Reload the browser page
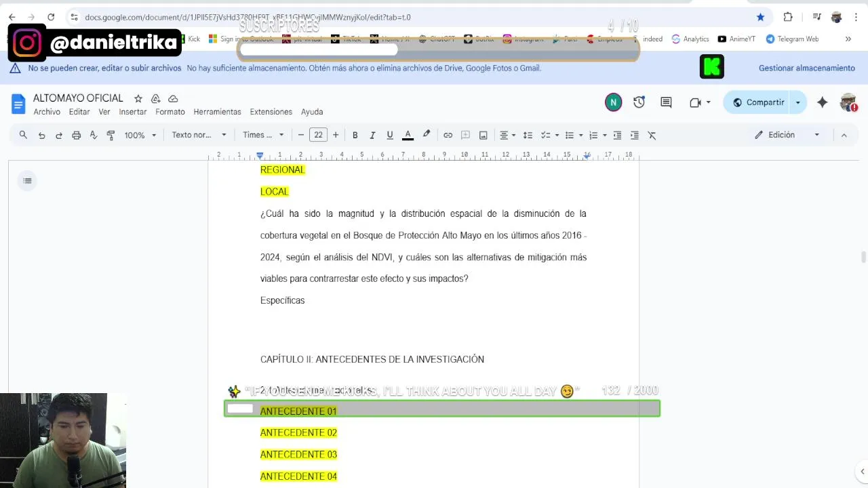This screenshot has height=488, width=868. coord(51,17)
